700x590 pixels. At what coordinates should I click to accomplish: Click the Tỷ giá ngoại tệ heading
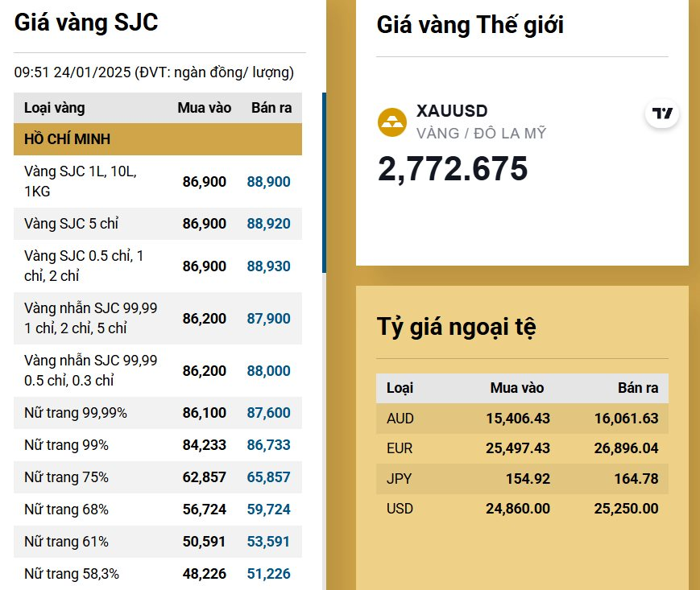457,327
